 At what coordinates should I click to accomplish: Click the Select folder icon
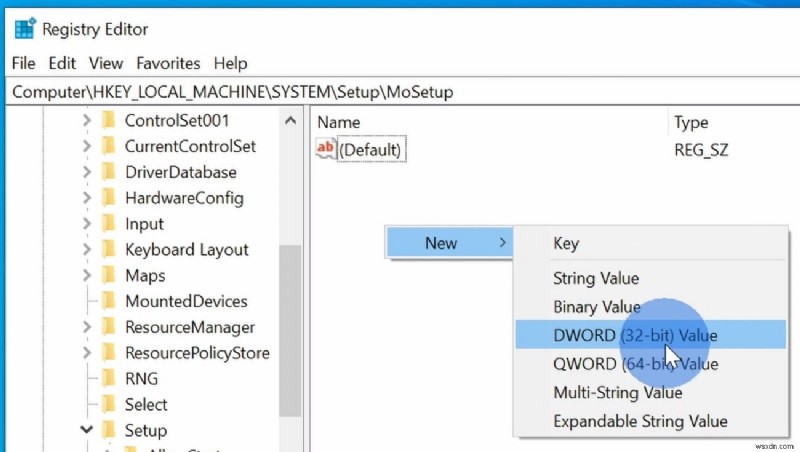point(108,405)
